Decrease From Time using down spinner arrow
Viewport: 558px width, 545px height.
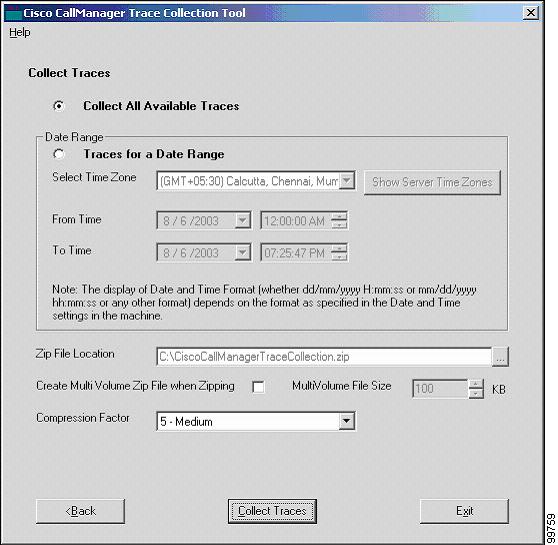click(339, 225)
